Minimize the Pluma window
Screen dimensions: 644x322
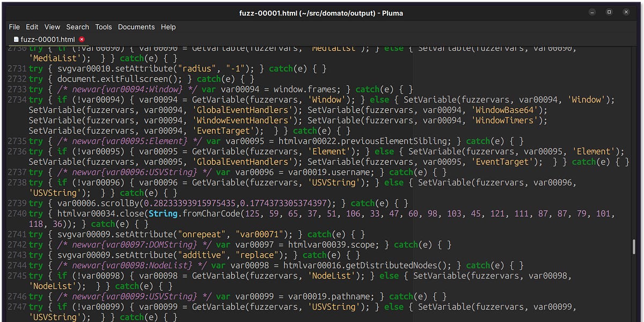click(x=592, y=11)
